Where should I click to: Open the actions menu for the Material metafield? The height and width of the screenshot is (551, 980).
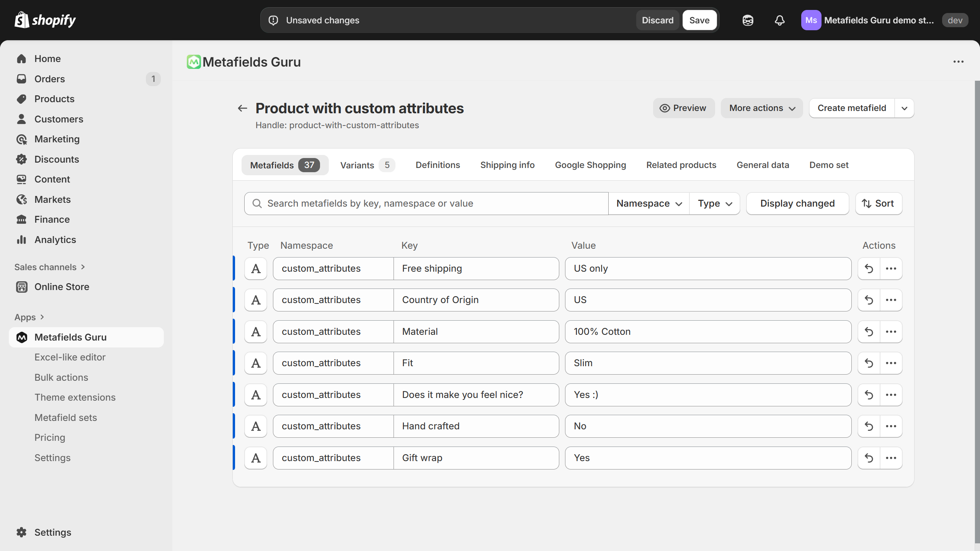point(891,331)
